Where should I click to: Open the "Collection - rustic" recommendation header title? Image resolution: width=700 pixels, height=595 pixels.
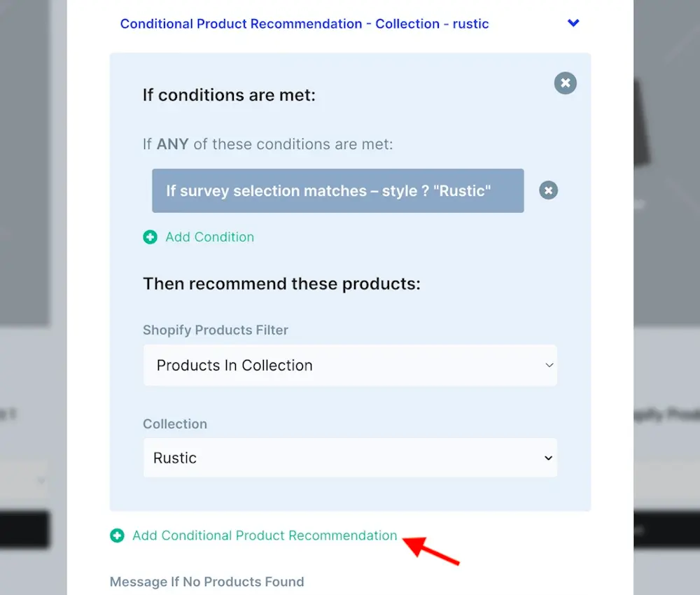tap(304, 24)
